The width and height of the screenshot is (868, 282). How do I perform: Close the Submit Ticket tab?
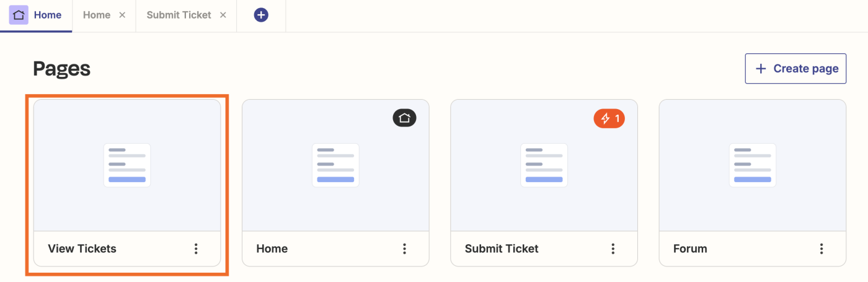(x=223, y=15)
